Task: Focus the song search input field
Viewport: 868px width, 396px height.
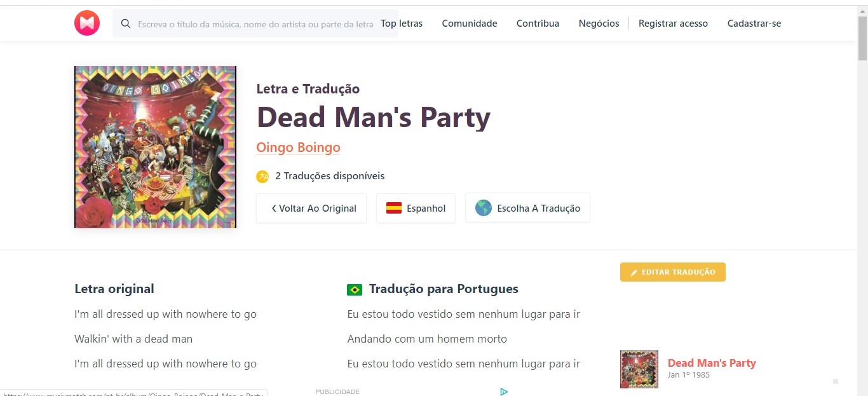Action: (255, 24)
